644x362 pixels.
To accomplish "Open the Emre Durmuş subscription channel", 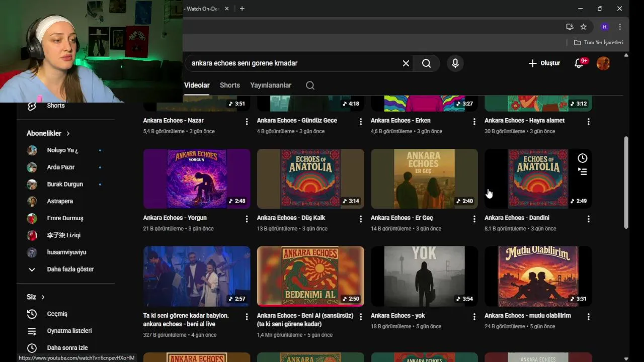I will coord(66,218).
